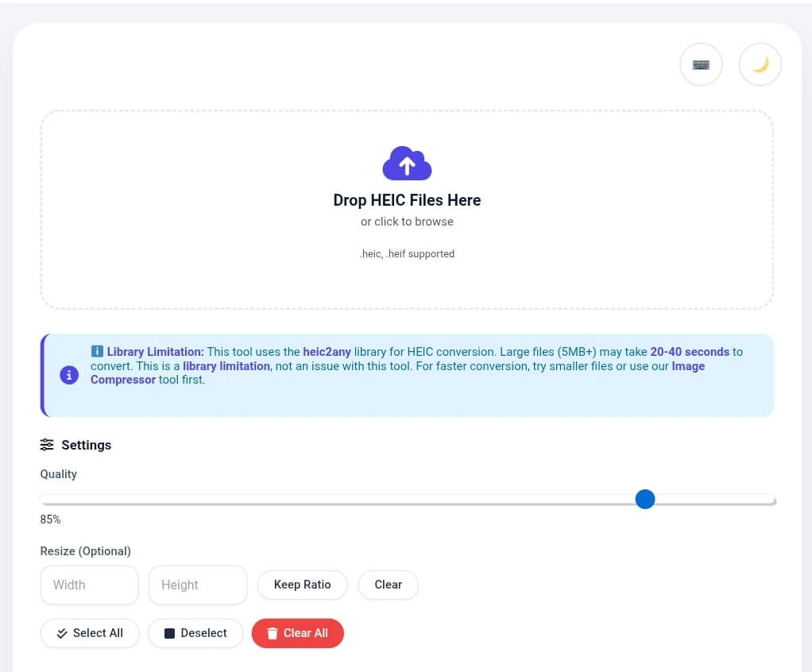812x672 pixels.
Task: Toggle the Keep Ratio button
Action: click(302, 585)
